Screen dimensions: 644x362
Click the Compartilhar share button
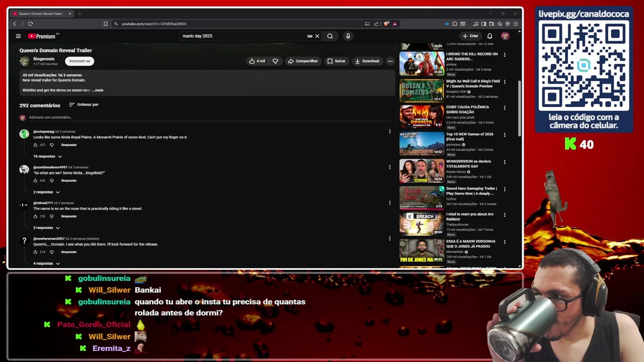pyautogui.click(x=303, y=61)
